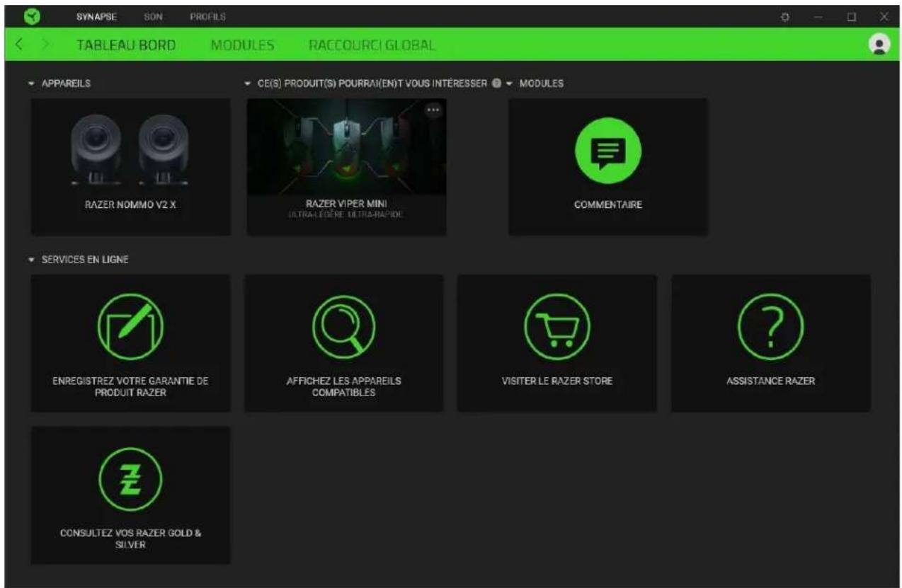The width and height of the screenshot is (902, 588).
Task: Collapse the Modules section
Action: [x=509, y=83]
